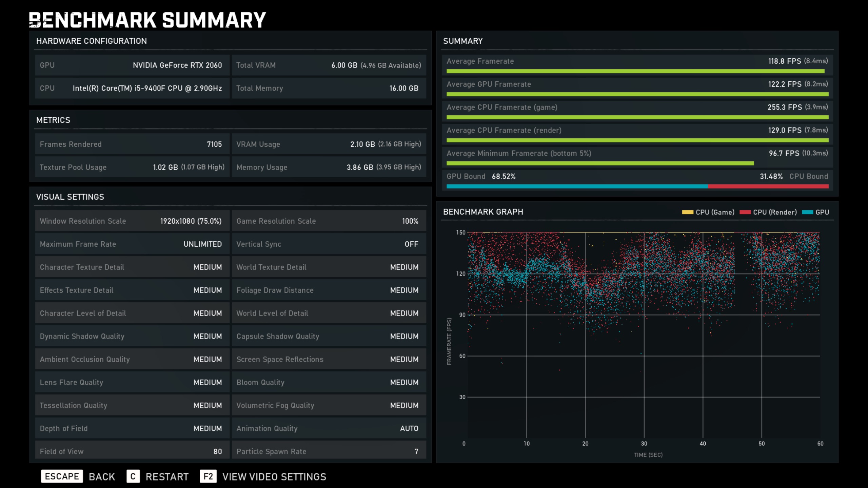Click the red CPU (Render) legend swatch
Viewport: 868px width, 488px height.
point(745,212)
